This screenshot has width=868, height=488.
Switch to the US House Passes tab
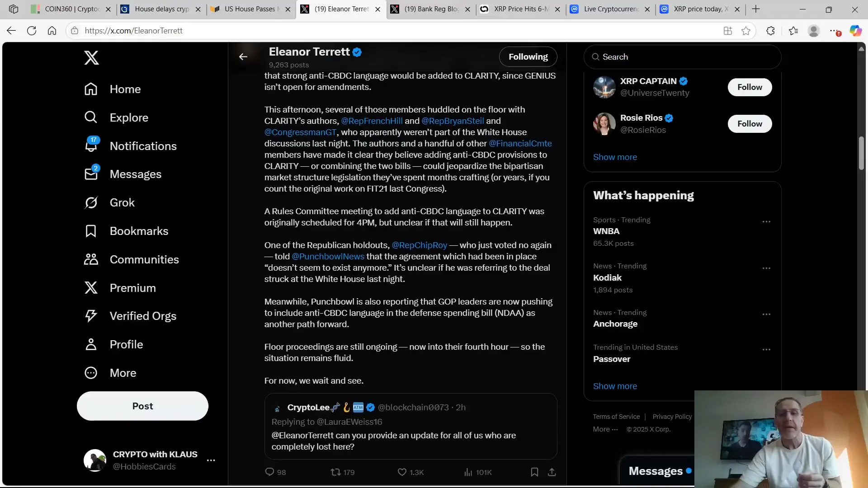251,9
